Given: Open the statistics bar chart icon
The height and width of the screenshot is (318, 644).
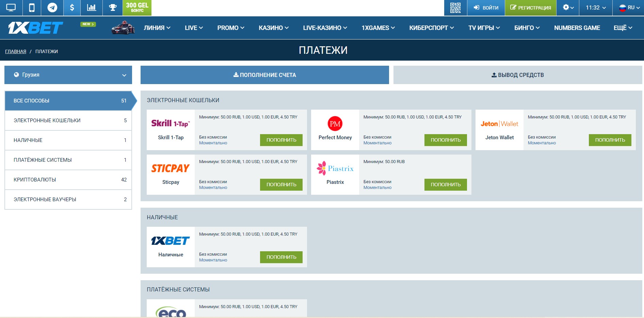Looking at the screenshot, I should (91, 7).
